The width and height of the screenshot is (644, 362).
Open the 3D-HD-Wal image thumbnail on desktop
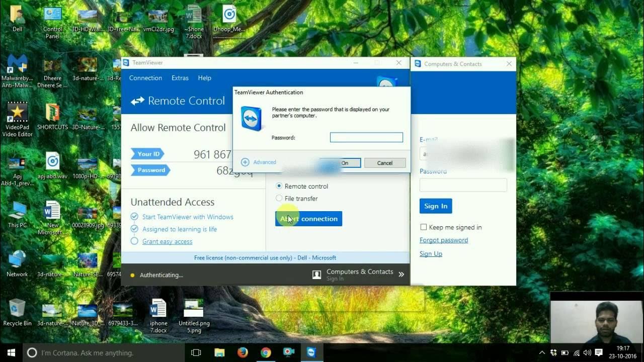point(88,19)
